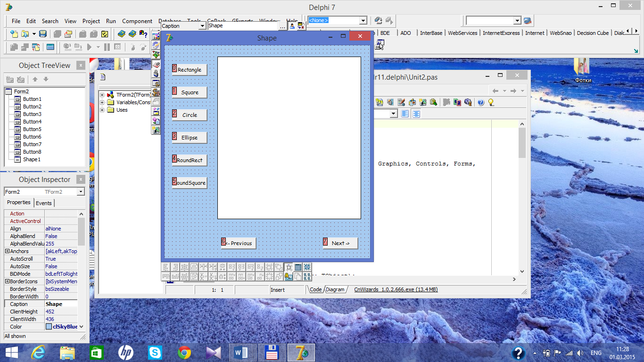This screenshot has width=644, height=362.
Task: Open the Component menu
Action: coord(137,21)
